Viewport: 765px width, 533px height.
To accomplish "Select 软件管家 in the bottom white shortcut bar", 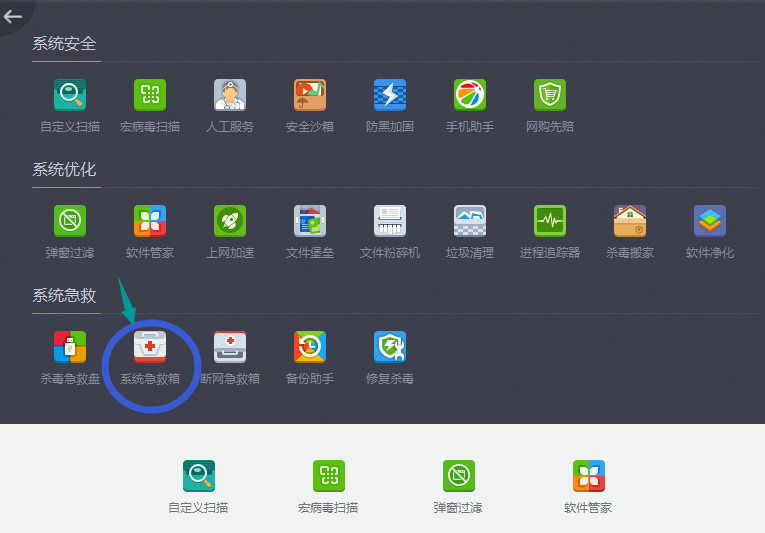I will coord(588,476).
